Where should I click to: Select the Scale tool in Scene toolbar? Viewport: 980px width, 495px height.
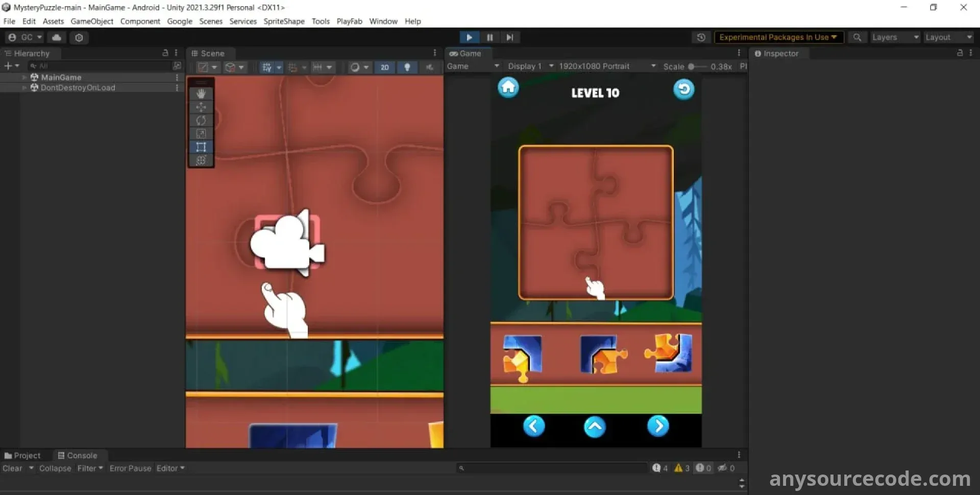[201, 134]
